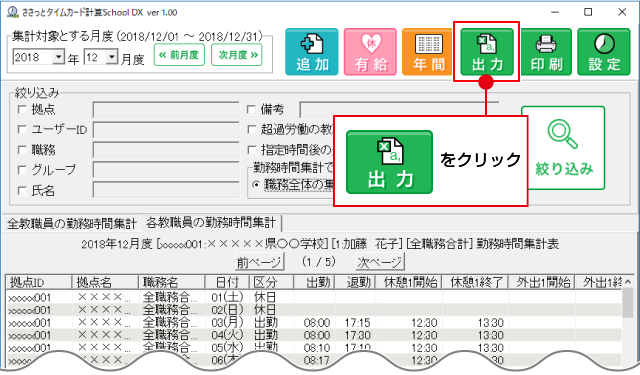Open the 設定 settings icon
The height and width of the screenshot is (375, 640).
point(604,52)
